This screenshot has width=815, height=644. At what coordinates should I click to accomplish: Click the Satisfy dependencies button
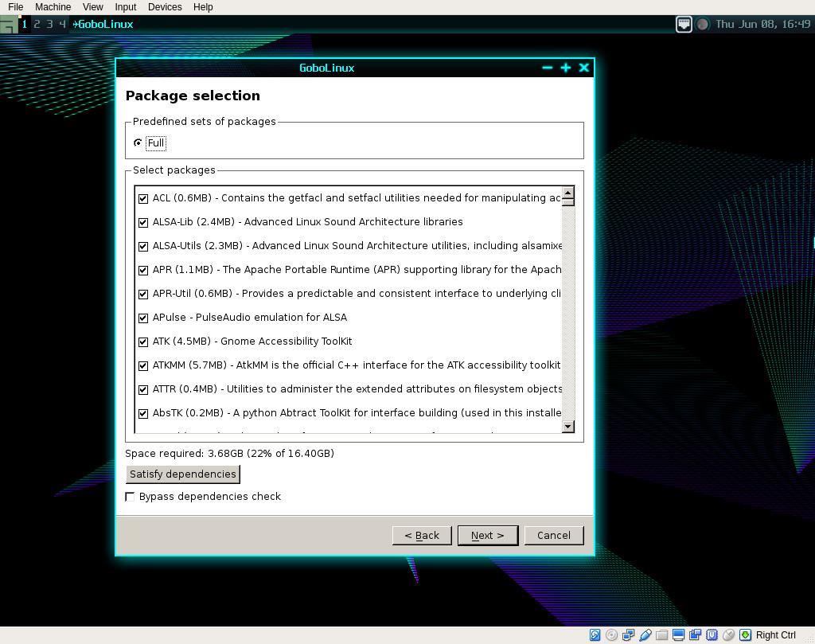(x=183, y=474)
